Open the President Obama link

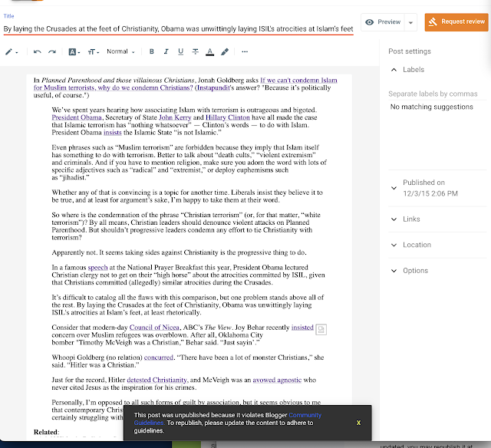coord(77,117)
